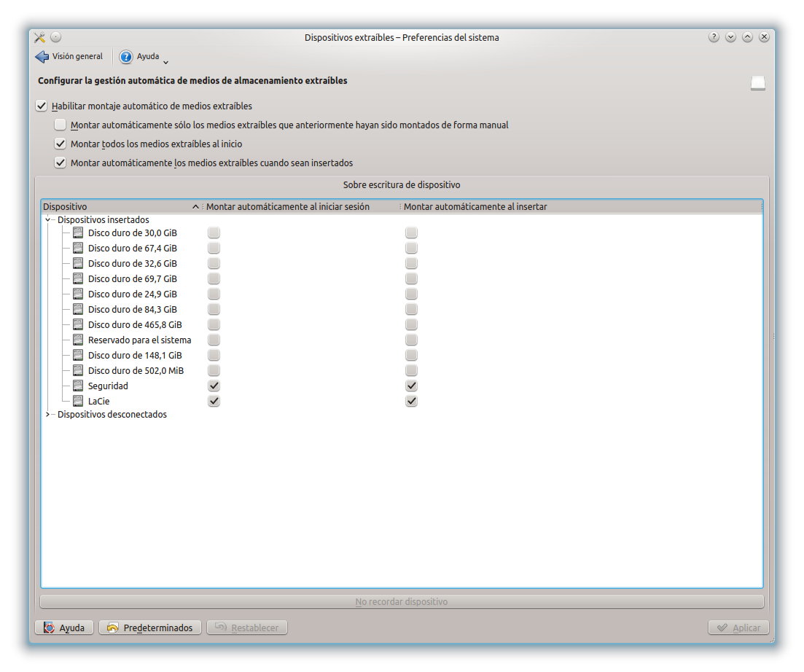The image size is (804, 672).
Task: Select the Disco duro de 502,0 MiB row
Action: pos(402,370)
